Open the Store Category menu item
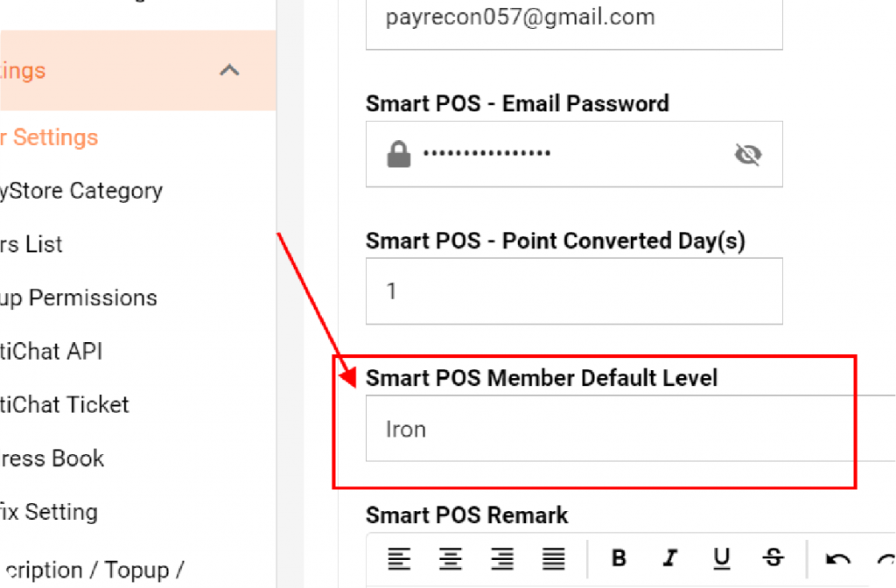Image resolution: width=896 pixels, height=588 pixels. [81, 191]
